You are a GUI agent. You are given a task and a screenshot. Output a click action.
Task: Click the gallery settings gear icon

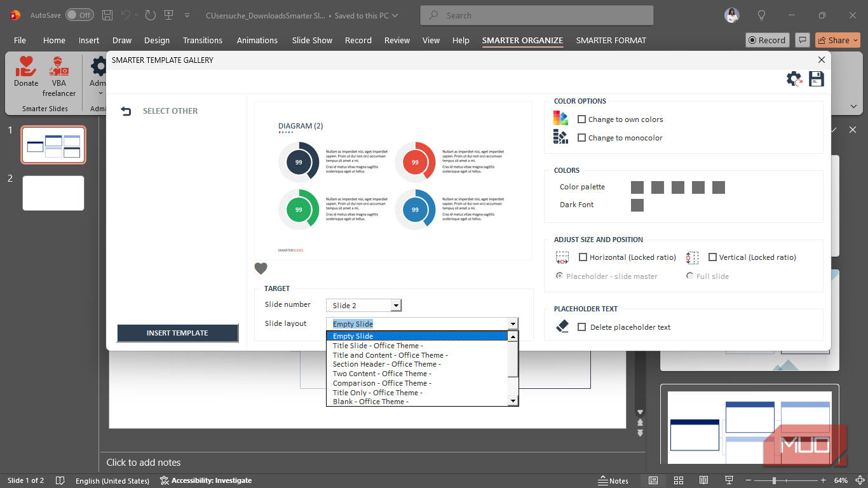point(794,79)
